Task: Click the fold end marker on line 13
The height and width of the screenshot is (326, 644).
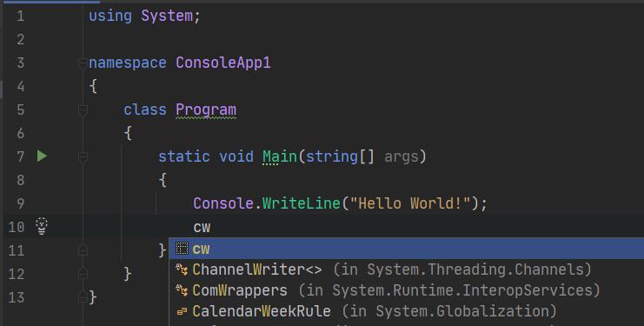Action: click(83, 296)
